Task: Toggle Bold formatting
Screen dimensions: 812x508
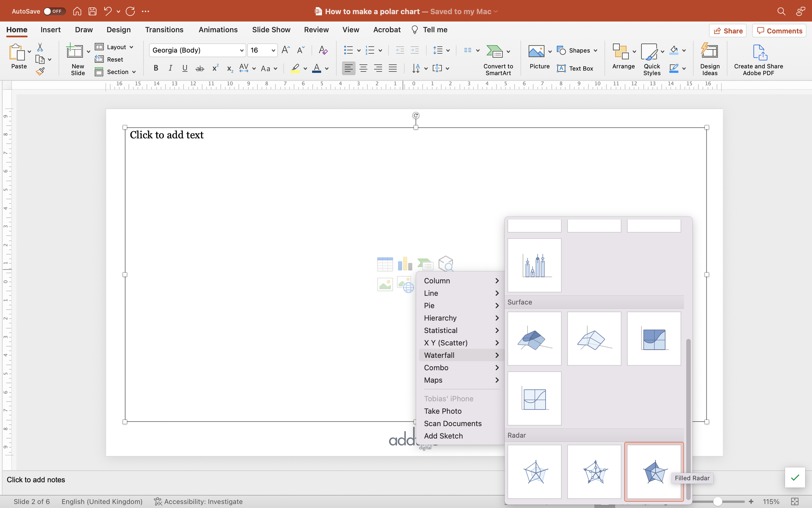Action: pos(156,69)
